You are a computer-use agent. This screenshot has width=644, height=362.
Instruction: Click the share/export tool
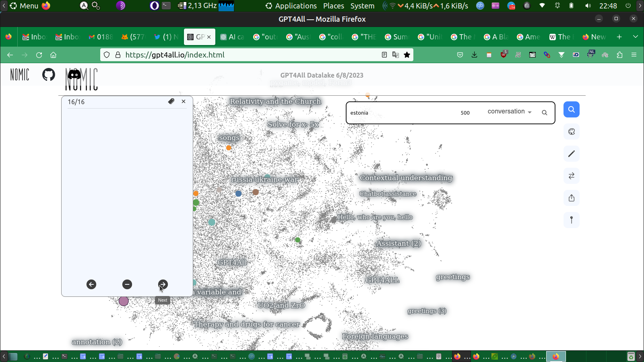click(572, 198)
